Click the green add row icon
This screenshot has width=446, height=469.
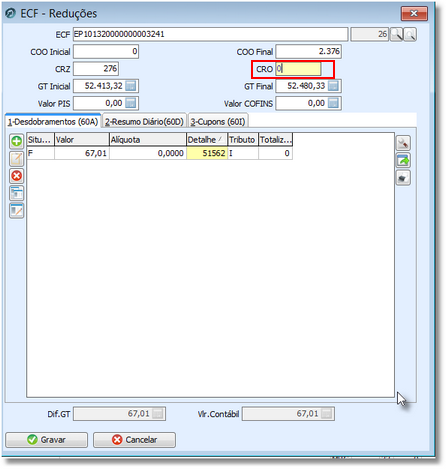click(x=17, y=141)
